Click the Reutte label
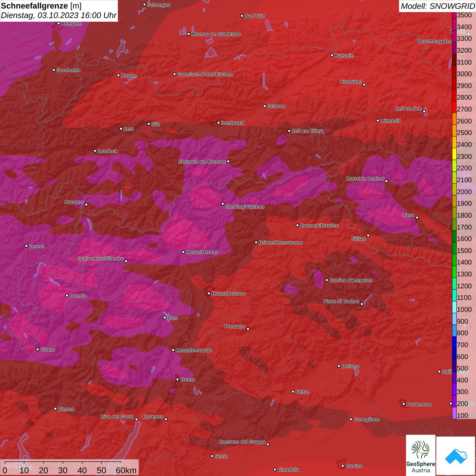This screenshot has width=476, height=476. click(x=129, y=75)
